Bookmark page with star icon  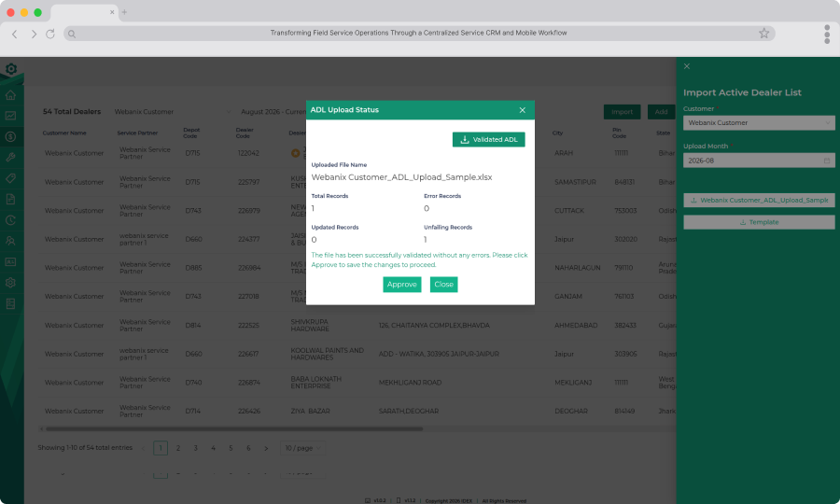763,34
